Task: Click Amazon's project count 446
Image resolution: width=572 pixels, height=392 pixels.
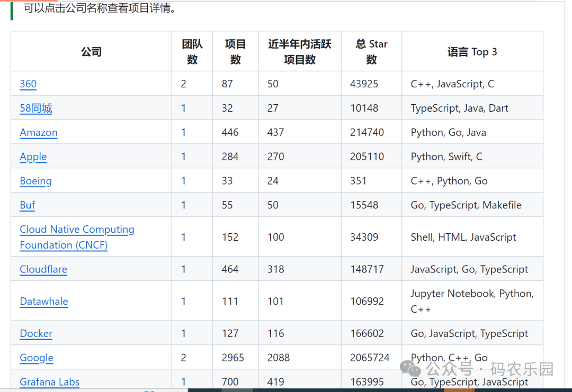Action: (x=230, y=132)
